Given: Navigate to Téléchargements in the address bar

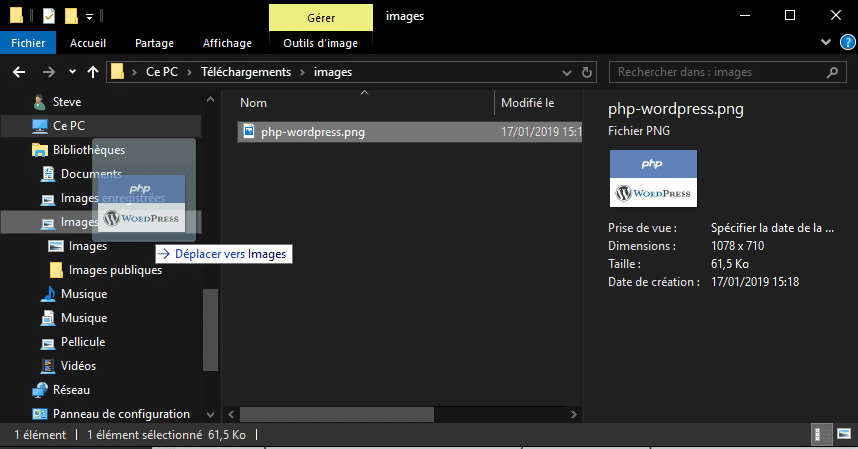Looking at the screenshot, I should tap(246, 72).
